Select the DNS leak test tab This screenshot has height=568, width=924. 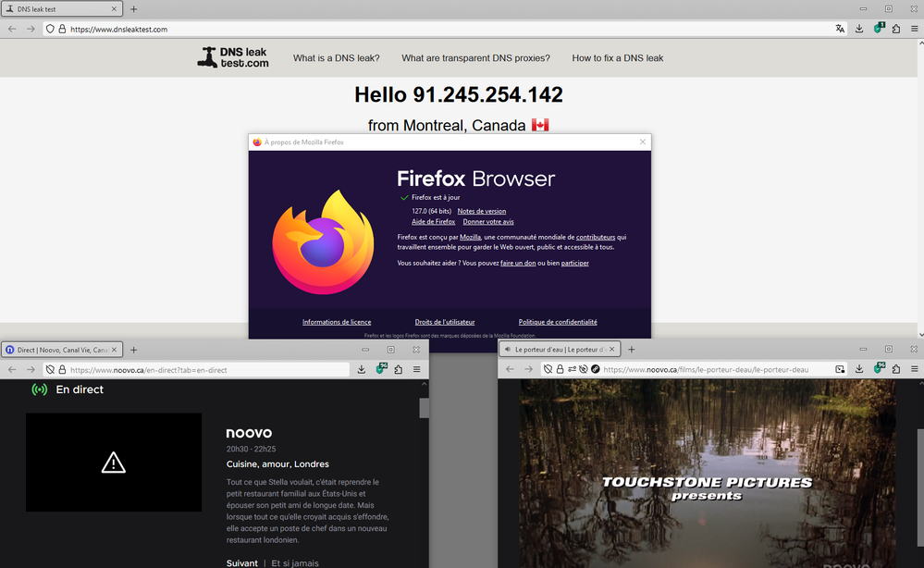tap(62, 9)
